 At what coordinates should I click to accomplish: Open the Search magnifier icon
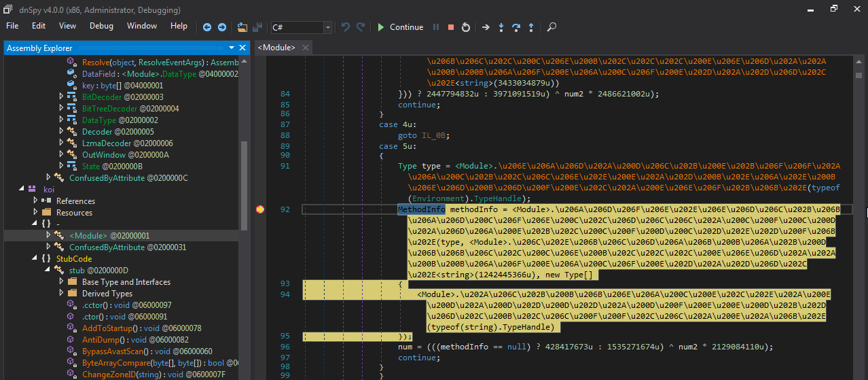[551, 27]
